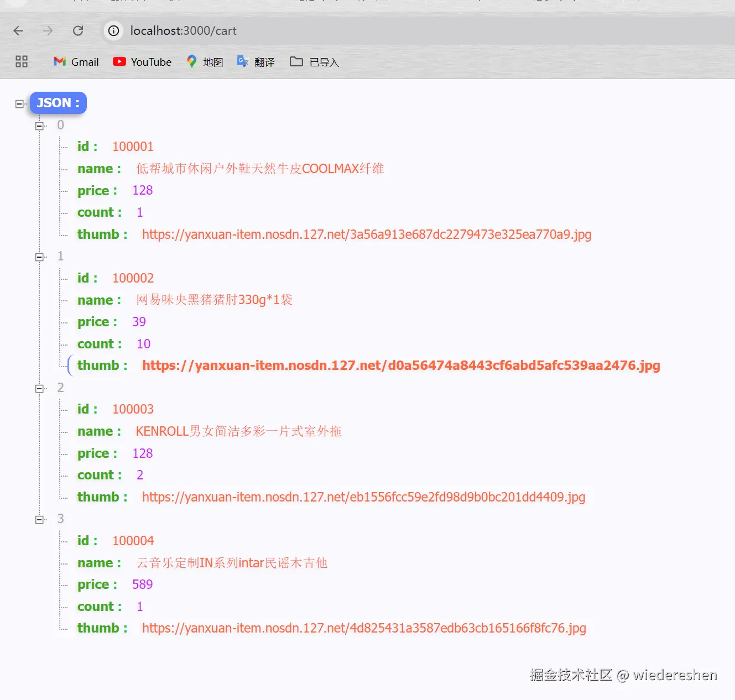The image size is (735, 700).
Task: Go back with the browser back arrow
Action: point(18,31)
